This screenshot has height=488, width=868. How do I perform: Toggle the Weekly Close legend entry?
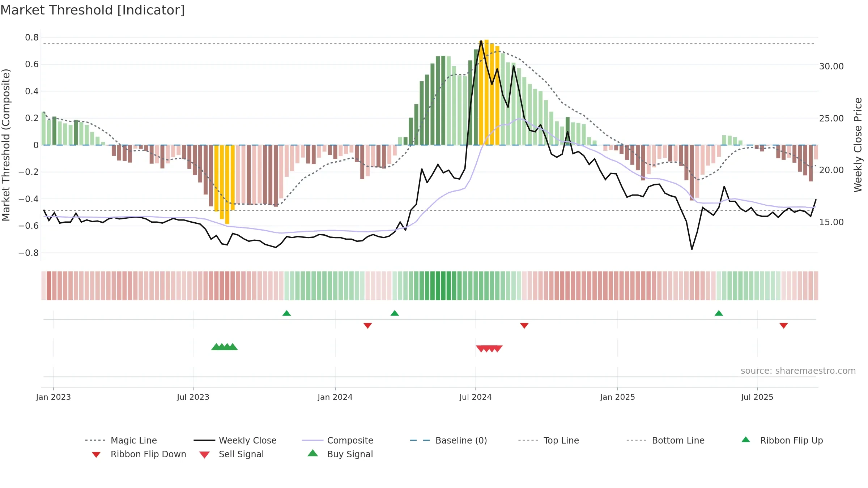click(235, 440)
